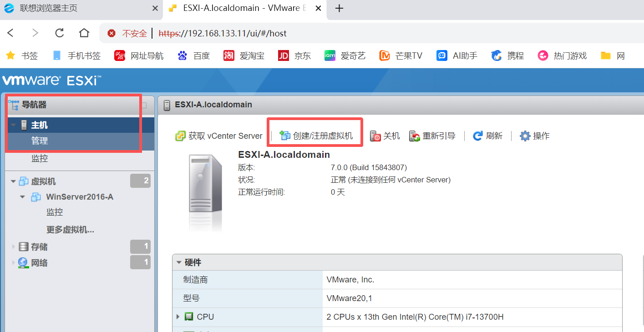This screenshot has height=332, width=644.
Task: Open a new browser tab
Action: [x=339, y=8]
